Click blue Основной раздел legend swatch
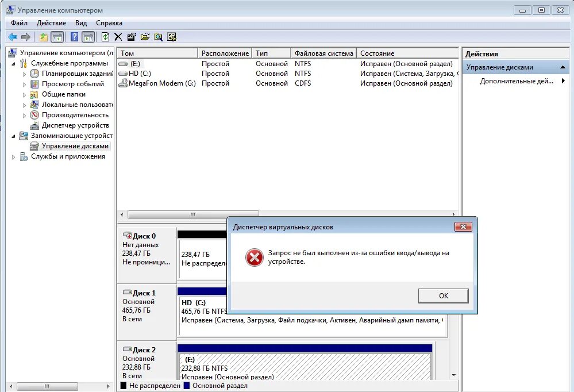The height and width of the screenshot is (392, 574). tap(187, 386)
